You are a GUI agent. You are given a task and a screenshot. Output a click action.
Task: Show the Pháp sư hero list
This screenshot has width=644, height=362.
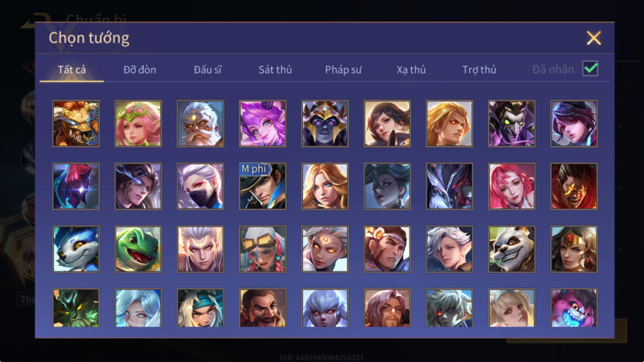point(343,69)
